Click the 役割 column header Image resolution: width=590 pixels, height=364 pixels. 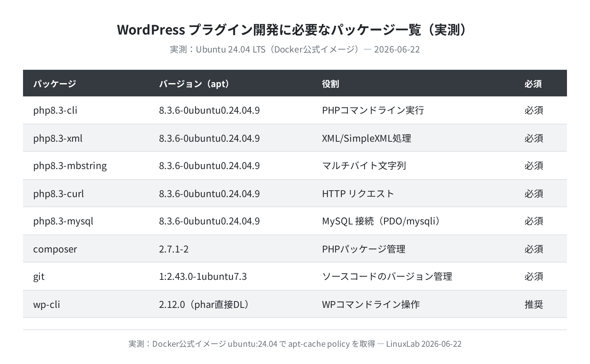[330, 83]
